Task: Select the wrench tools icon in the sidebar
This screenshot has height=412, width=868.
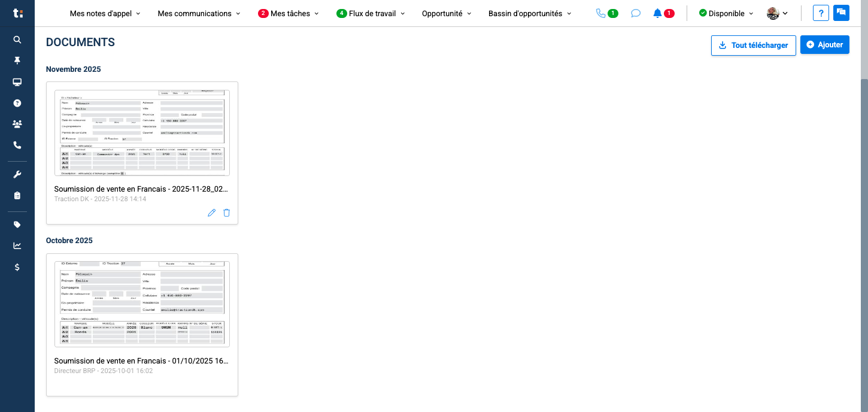Action: (17, 174)
